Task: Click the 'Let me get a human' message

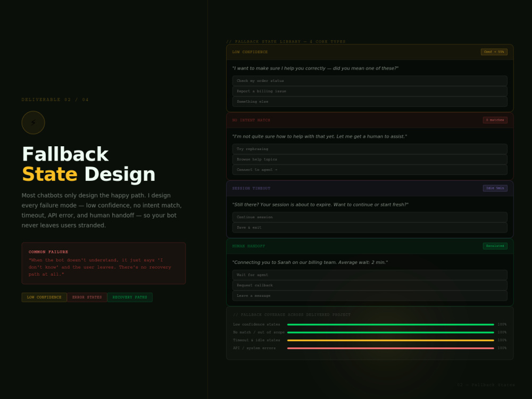Action: [320, 136]
